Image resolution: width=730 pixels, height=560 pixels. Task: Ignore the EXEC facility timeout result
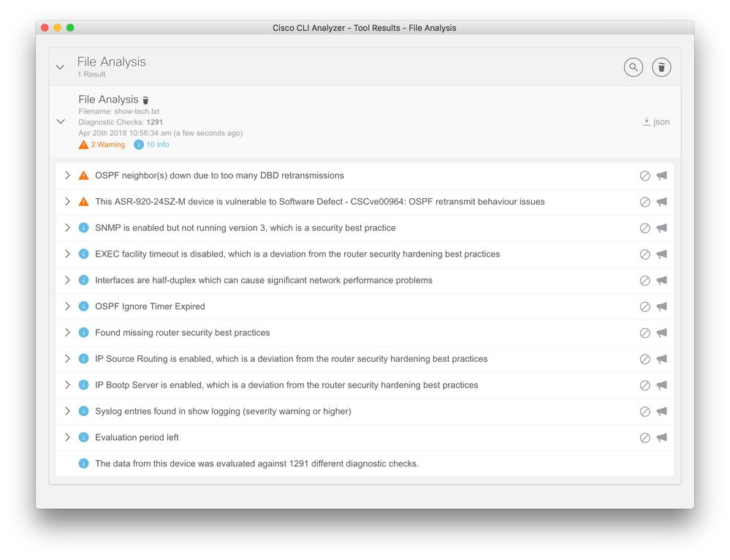click(645, 254)
